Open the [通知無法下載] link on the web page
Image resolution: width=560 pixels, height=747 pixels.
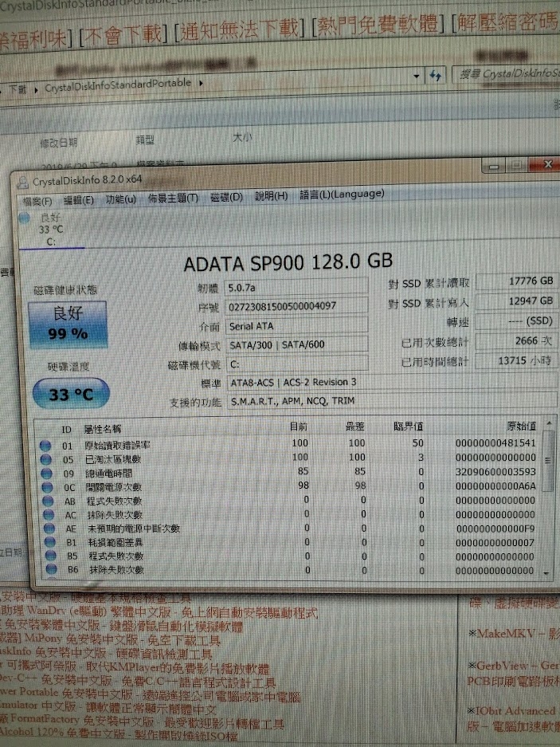[240, 30]
